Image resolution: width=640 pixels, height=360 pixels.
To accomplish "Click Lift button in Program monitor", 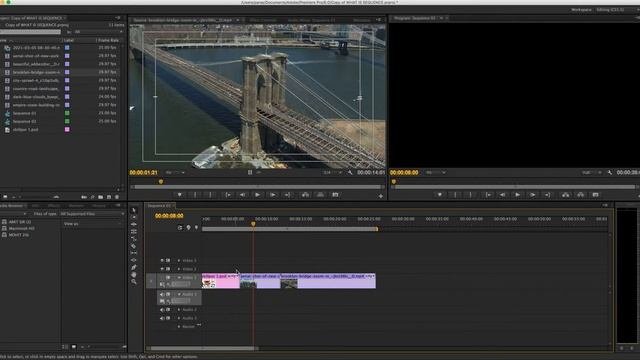I will click(x=566, y=195).
